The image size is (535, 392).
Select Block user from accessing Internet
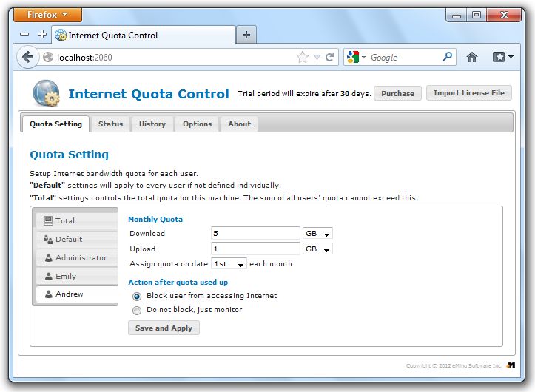tap(137, 296)
